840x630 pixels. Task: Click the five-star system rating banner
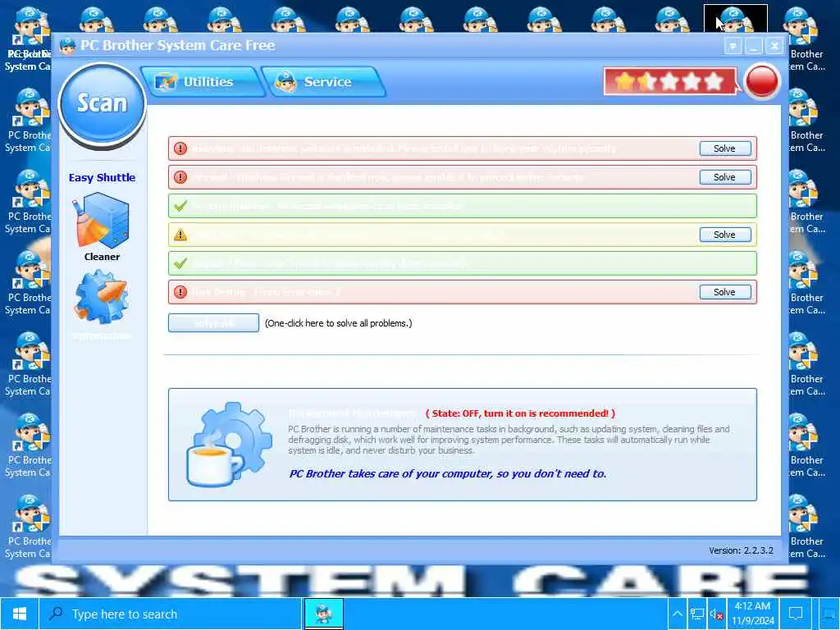tap(669, 81)
